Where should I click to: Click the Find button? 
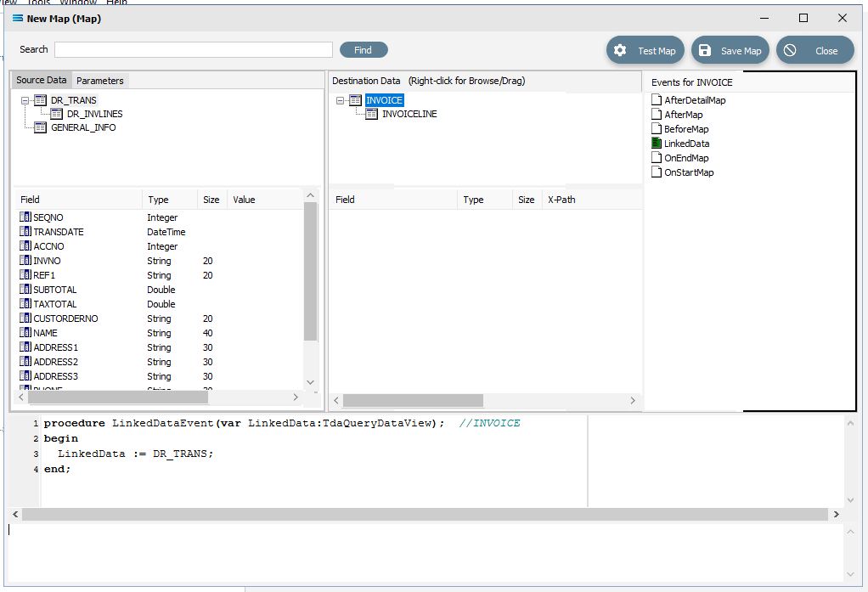tap(364, 50)
